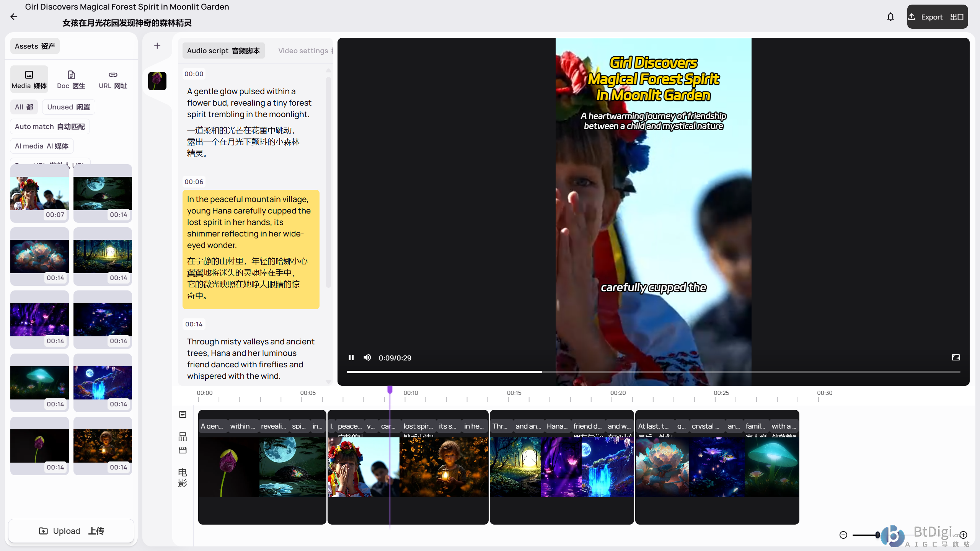Click the video progress bar
The height and width of the screenshot is (551, 980).
651,372
